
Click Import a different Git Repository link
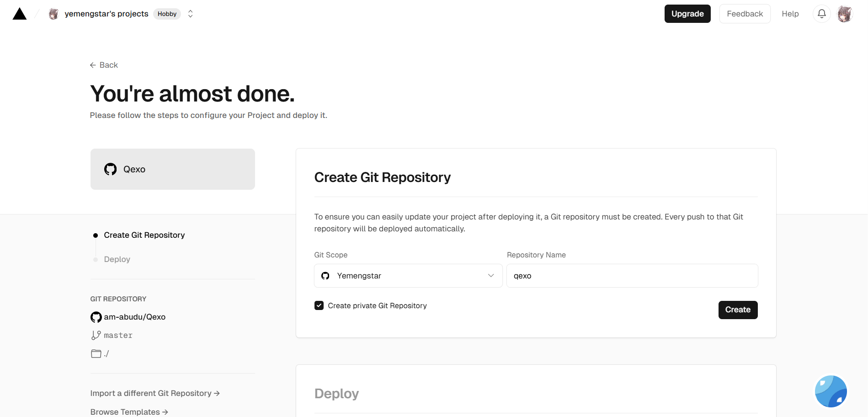(155, 393)
